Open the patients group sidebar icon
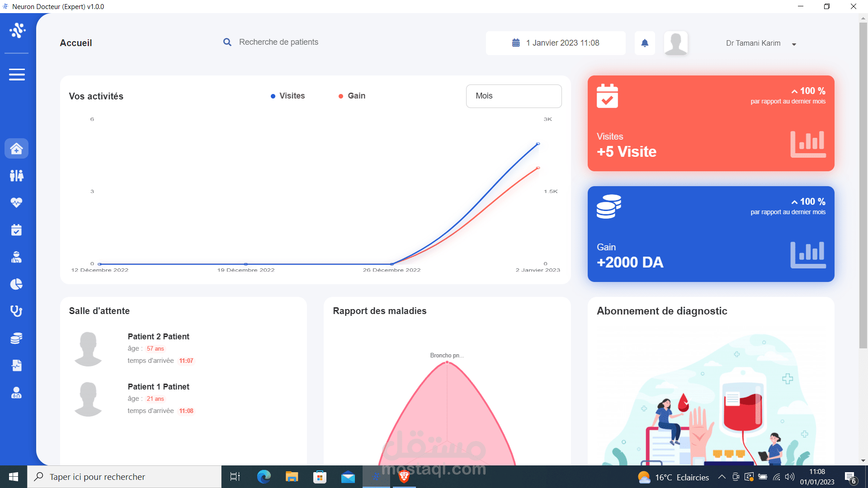 (17, 175)
